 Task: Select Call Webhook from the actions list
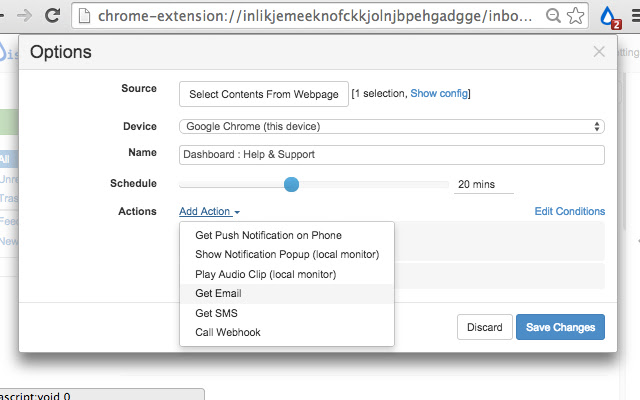pos(227,332)
